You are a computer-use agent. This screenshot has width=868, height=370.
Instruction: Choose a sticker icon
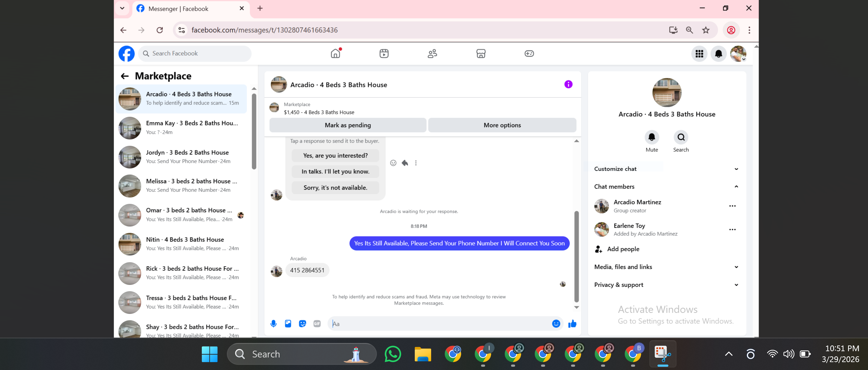302,323
